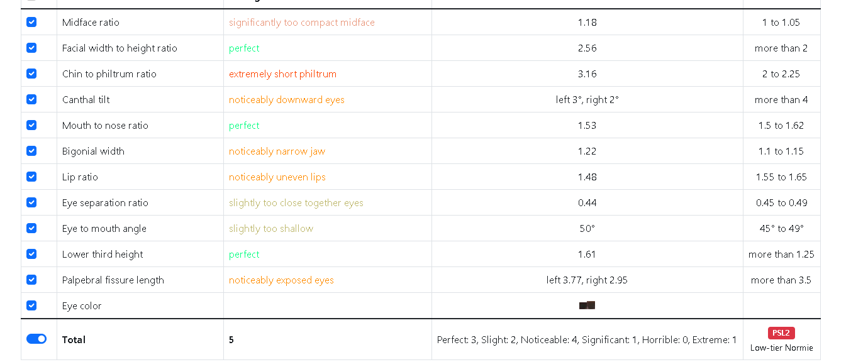Click the 'noticeably narrow jaw' rating text
This screenshot has width=868, height=362.
pos(277,151)
